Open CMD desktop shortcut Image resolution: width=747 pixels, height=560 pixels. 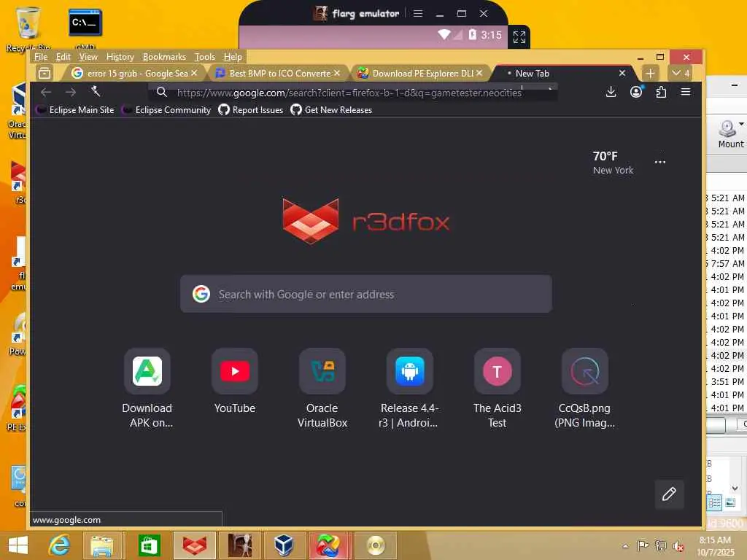pyautogui.click(x=85, y=28)
